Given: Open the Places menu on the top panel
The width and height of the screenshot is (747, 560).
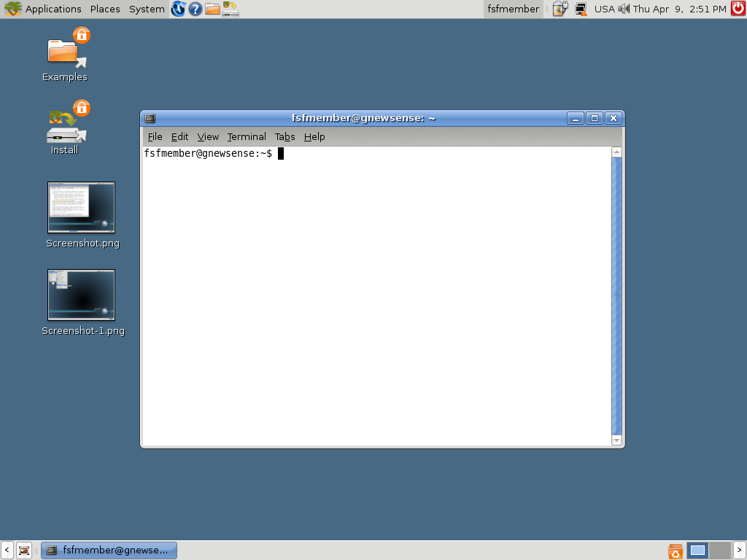Looking at the screenshot, I should [x=104, y=9].
